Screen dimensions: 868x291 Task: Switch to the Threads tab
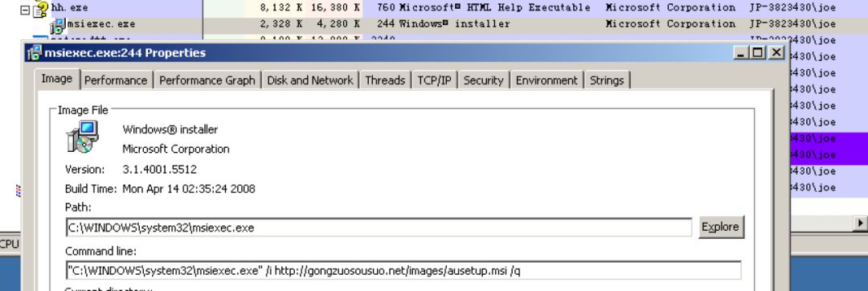click(x=385, y=80)
